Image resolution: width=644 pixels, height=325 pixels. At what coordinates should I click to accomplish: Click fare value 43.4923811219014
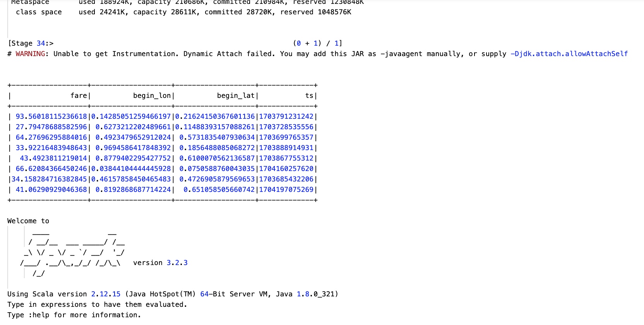pos(53,158)
